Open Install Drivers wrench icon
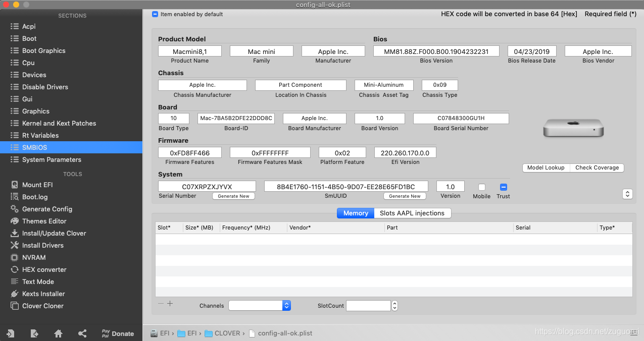The image size is (644, 341). click(x=15, y=245)
